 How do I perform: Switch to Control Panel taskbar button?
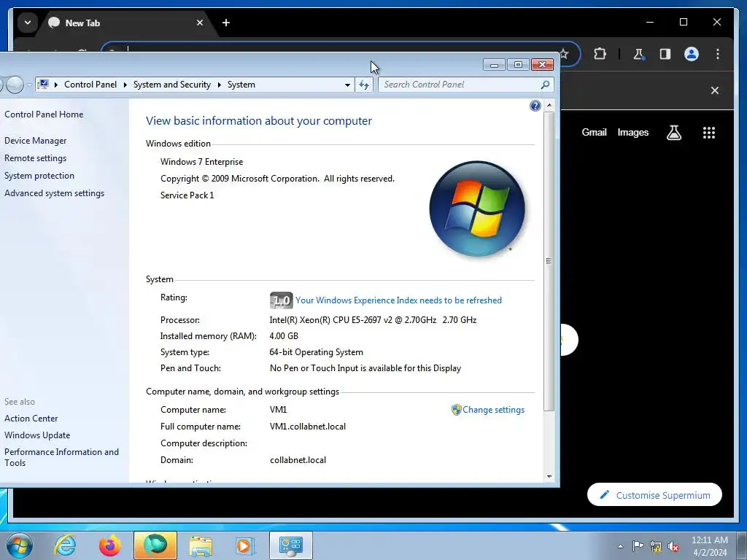coord(291,545)
